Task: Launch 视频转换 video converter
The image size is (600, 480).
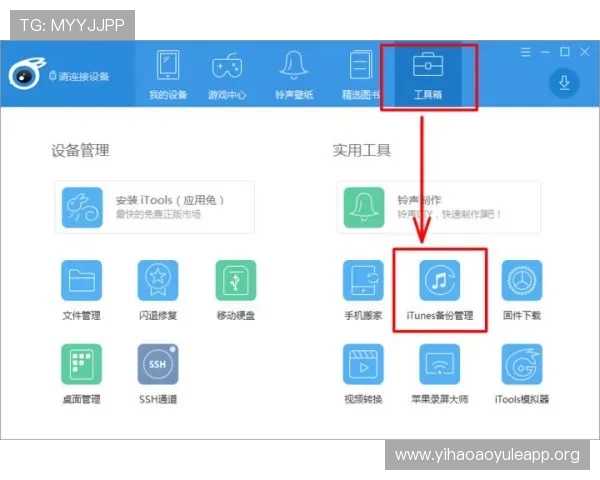Action: click(363, 364)
